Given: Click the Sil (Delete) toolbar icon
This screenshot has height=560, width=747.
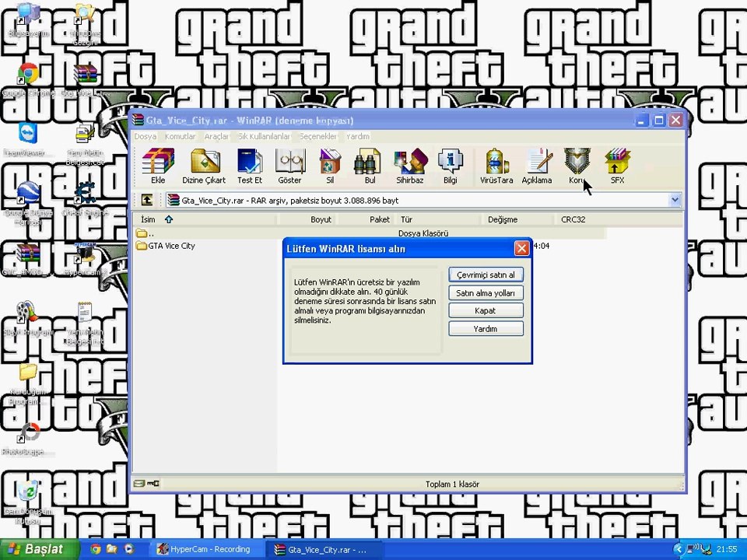Looking at the screenshot, I should tap(330, 166).
